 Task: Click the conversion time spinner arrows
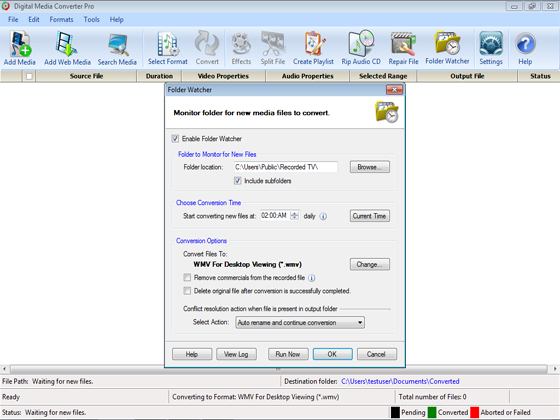[x=294, y=216]
